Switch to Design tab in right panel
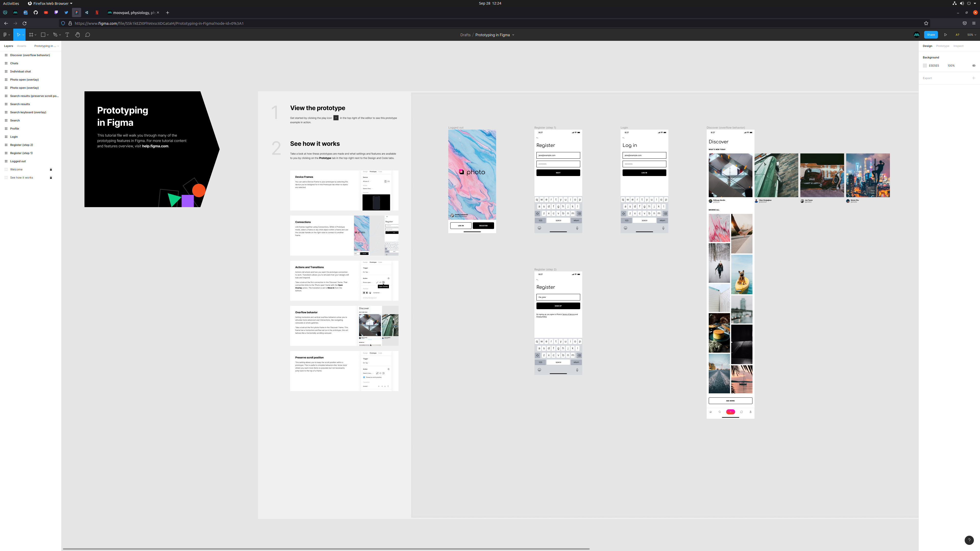The height and width of the screenshot is (551, 980). coord(927,45)
